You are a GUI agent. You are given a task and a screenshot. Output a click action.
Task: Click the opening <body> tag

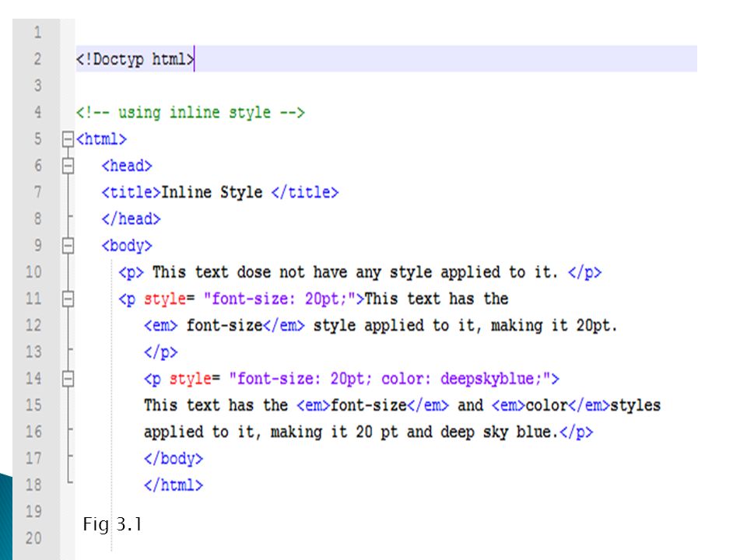[127, 246]
